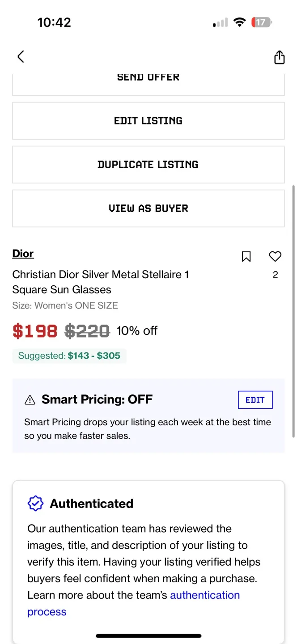The image size is (297, 644).
Task: Tap EDIT to change Smart Pricing settings
Action: [255, 400]
